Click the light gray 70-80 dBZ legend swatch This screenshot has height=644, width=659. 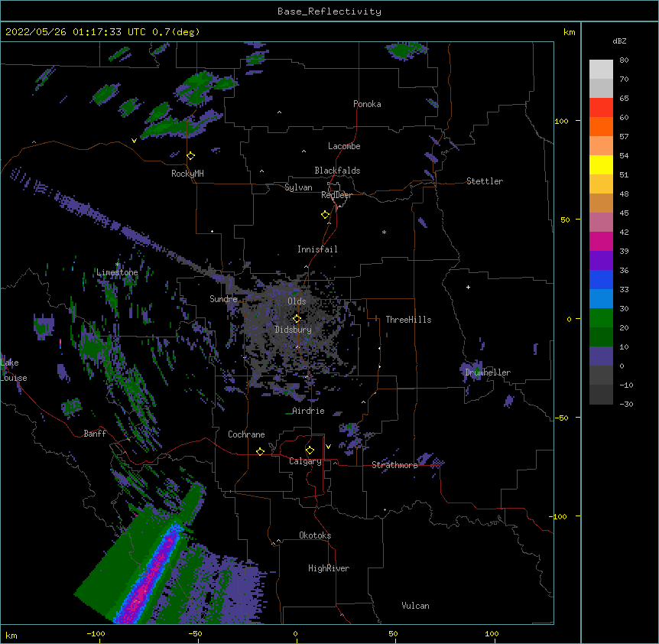[601, 70]
